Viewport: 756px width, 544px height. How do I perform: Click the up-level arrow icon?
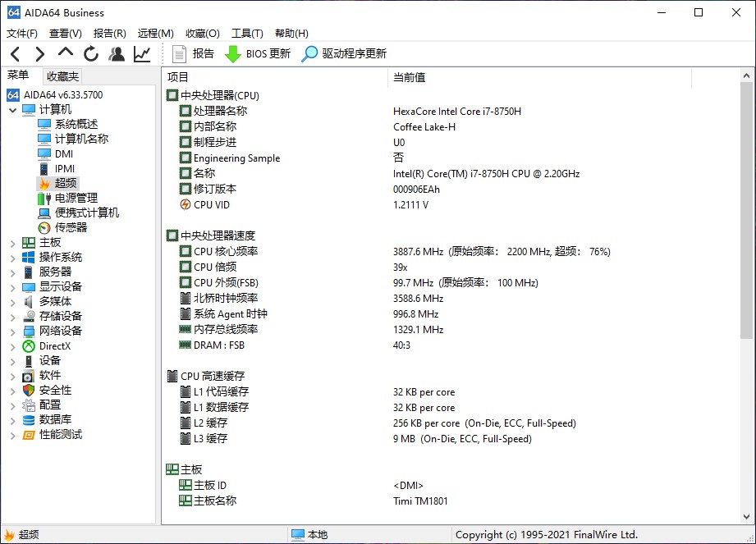click(66, 53)
